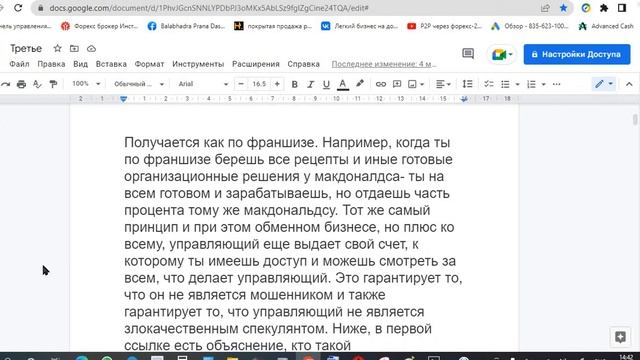The width and height of the screenshot is (640, 360).
Task: Apply italic formatting
Action: point(310,84)
